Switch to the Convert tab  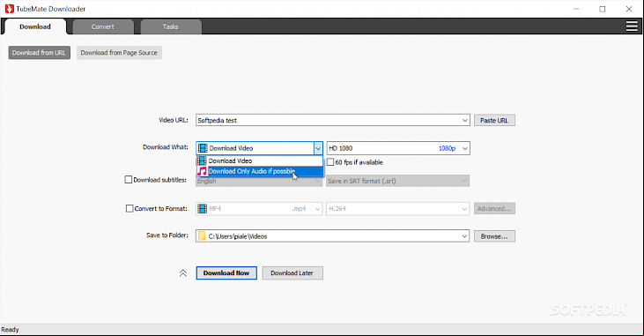tap(103, 26)
